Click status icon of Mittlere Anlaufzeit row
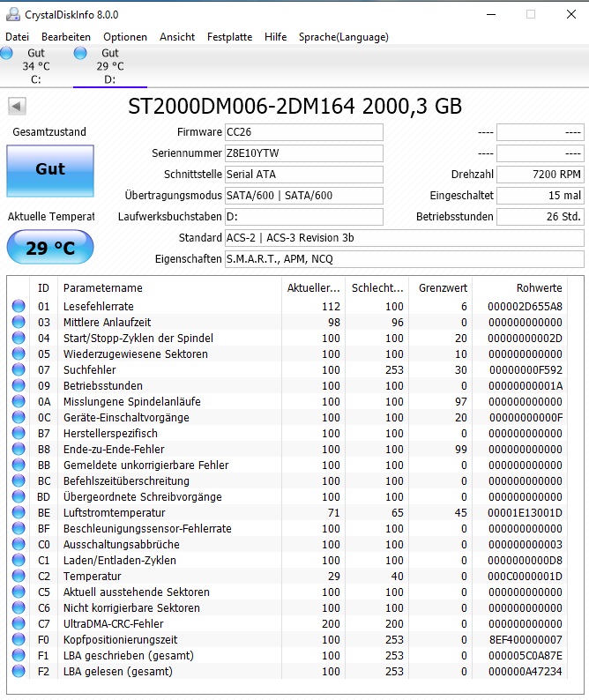This screenshot has height=700, width=589. point(19,322)
